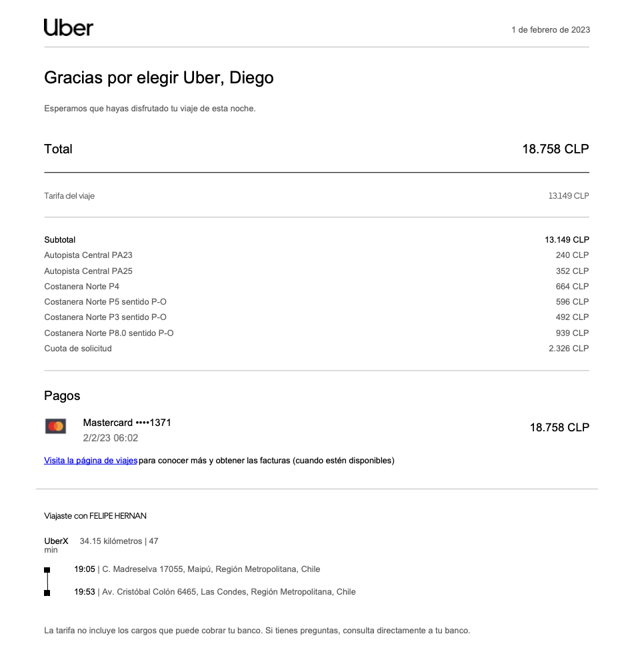Click the destination address Av. Cristóbal Colón 6465
The image size is (640, 672).
pos(229,592)
